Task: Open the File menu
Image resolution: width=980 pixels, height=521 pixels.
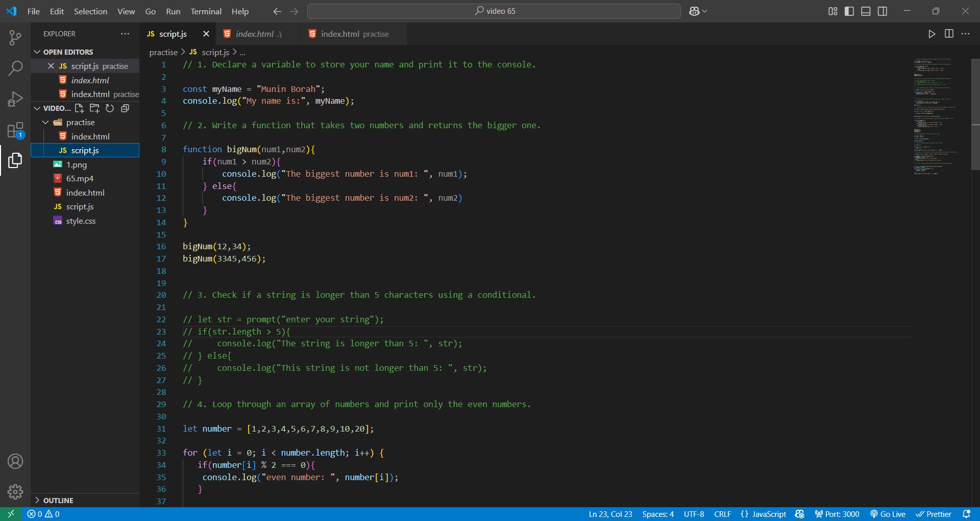Action: point(34,11)
